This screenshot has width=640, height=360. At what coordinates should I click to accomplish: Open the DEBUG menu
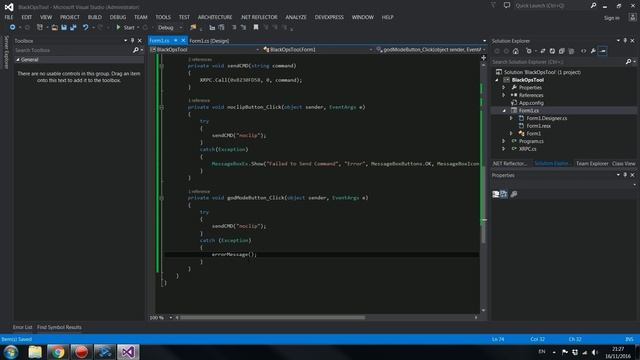tap(118, 17)
